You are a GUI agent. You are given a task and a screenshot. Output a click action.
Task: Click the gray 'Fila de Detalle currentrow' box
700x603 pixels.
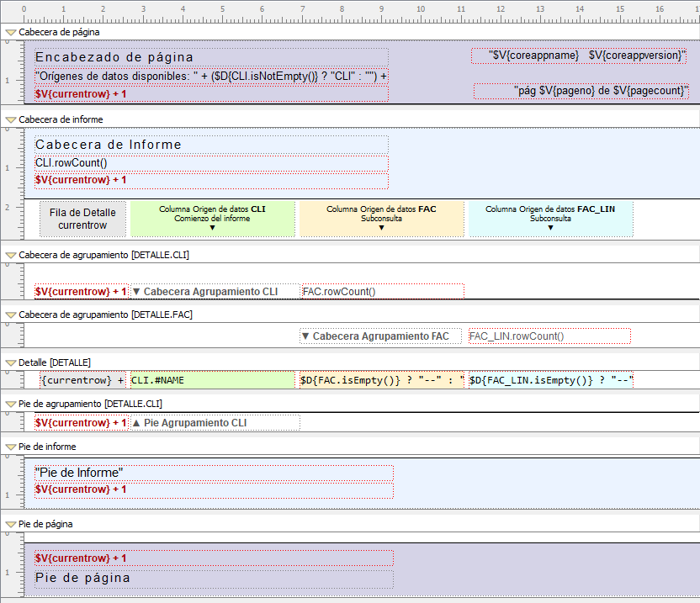[82, 219]
